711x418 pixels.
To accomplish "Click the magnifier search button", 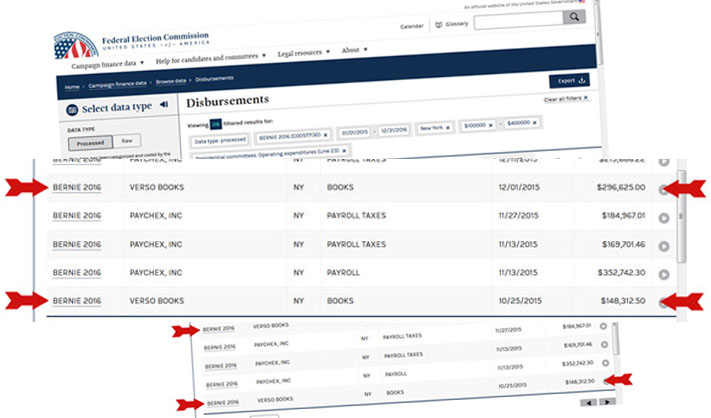I will coord(574,17).
